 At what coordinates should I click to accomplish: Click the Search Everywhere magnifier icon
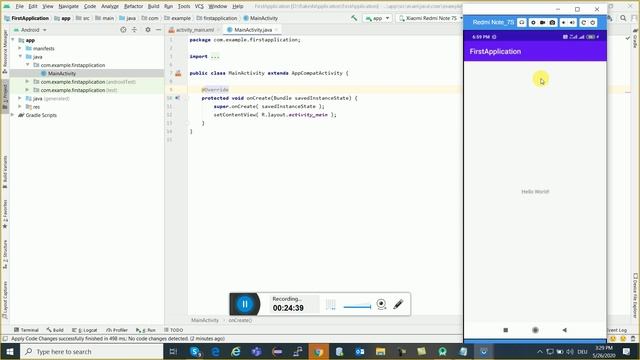[x=623, y=18]
